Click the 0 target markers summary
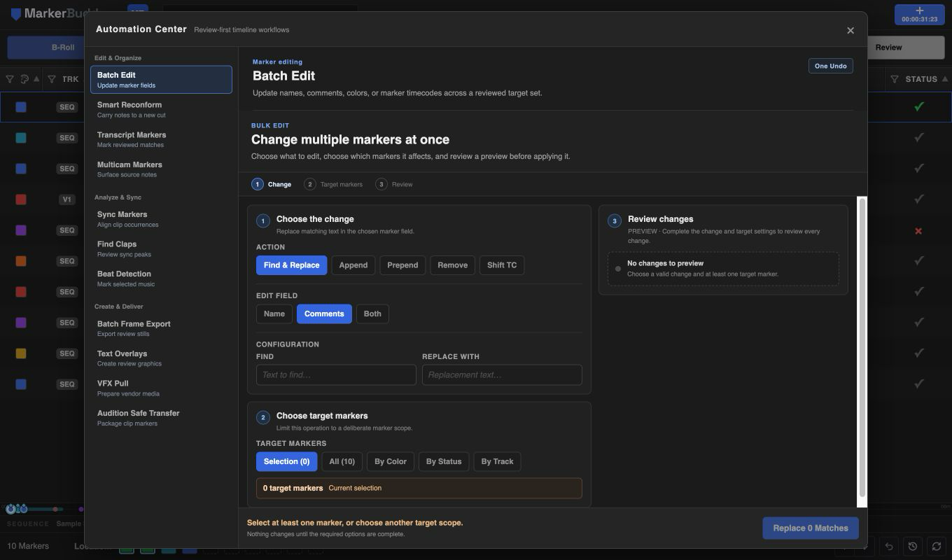The height and width of the screenshot is (560, 952). click(x=419, y=488)
